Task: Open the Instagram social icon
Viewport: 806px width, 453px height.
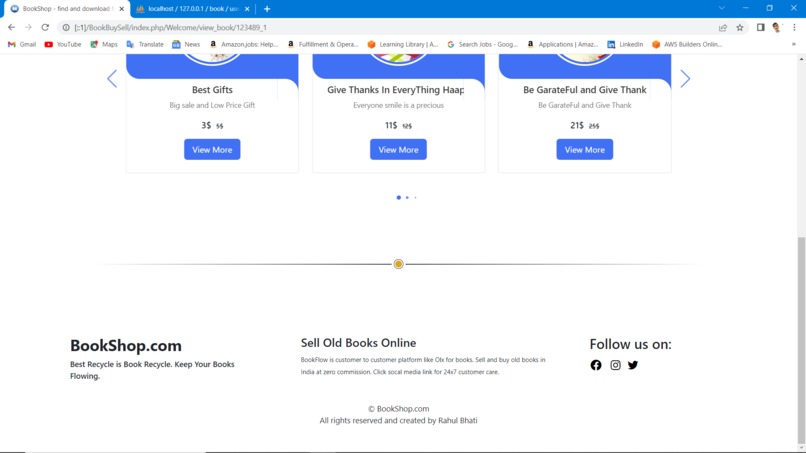Action: coord(615,365)
